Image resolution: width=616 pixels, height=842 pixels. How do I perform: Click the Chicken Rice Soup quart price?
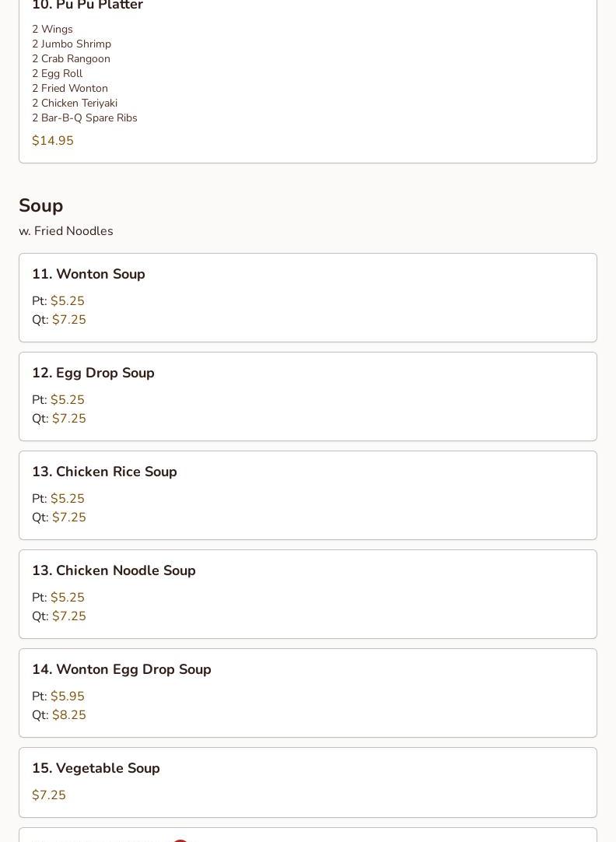69,517
